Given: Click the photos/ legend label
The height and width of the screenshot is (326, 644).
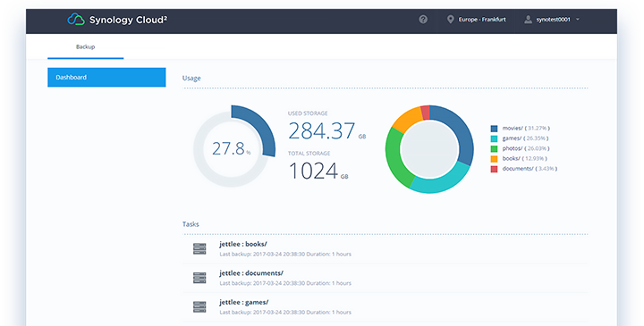Looking at the screenshot, I should [x=526, y=148].
